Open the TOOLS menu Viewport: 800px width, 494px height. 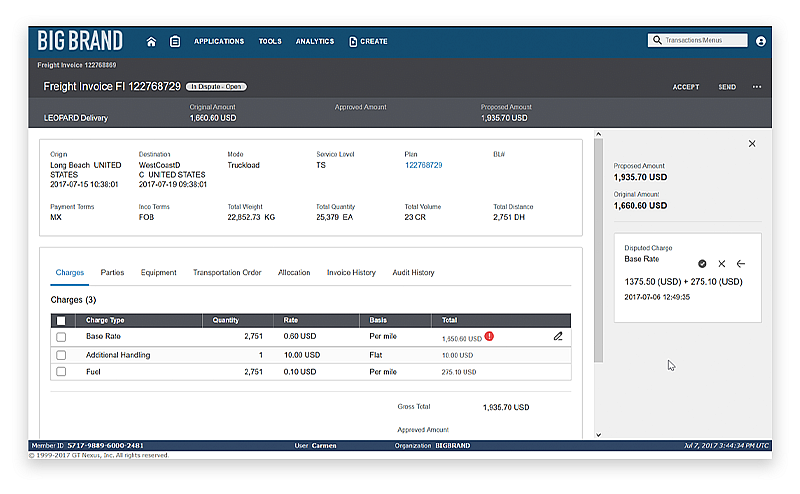270,41
